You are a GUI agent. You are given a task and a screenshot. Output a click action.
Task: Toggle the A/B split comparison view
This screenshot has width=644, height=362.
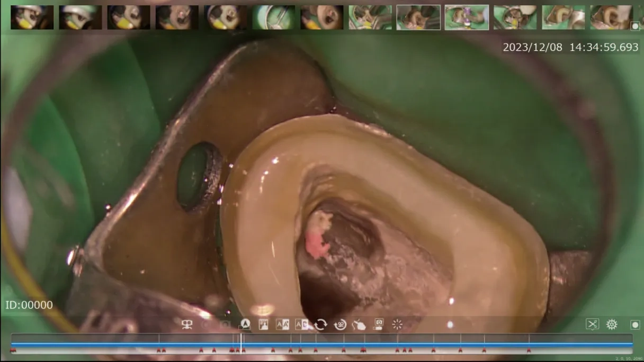coord(301,324)
